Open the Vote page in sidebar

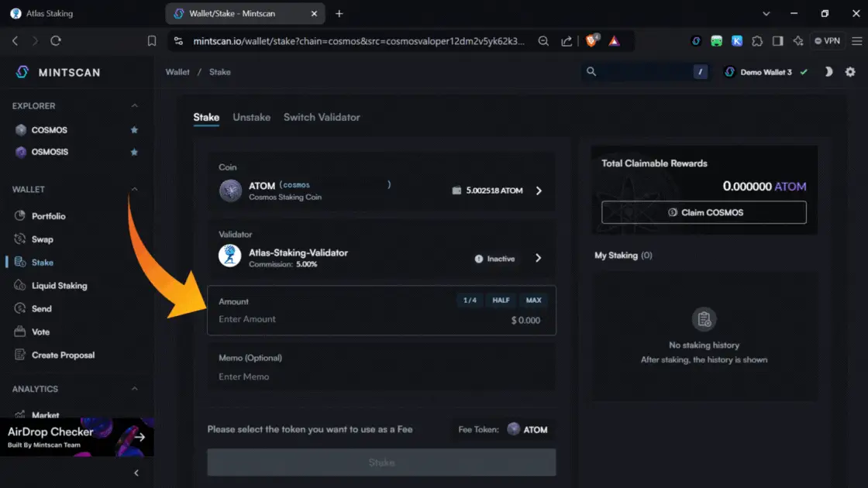pos(40,332)
